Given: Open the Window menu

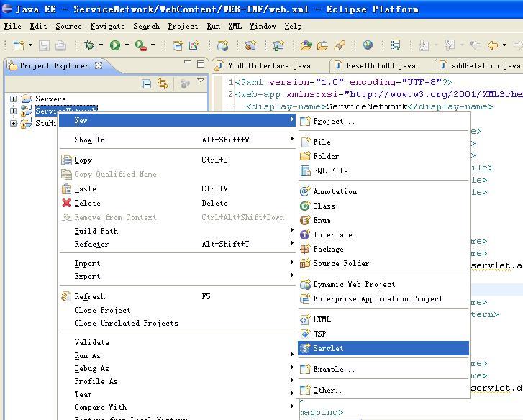Looking at the screenshot, I should point(263,26).
